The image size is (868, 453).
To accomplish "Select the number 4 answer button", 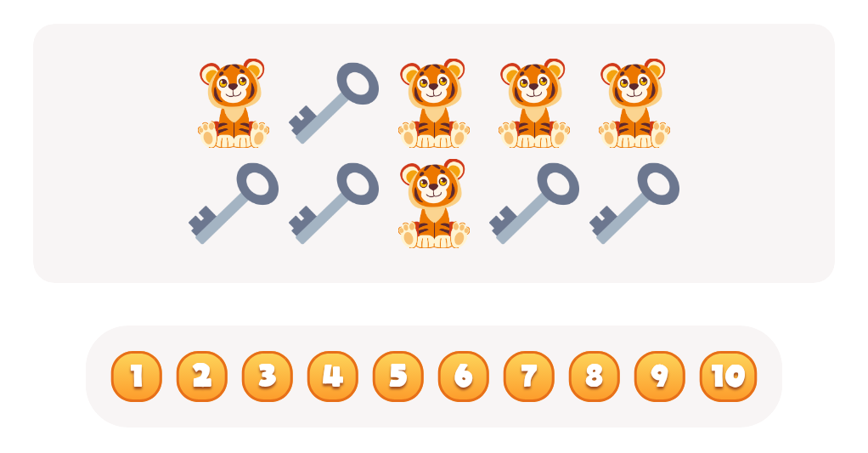I will (333, 377).
